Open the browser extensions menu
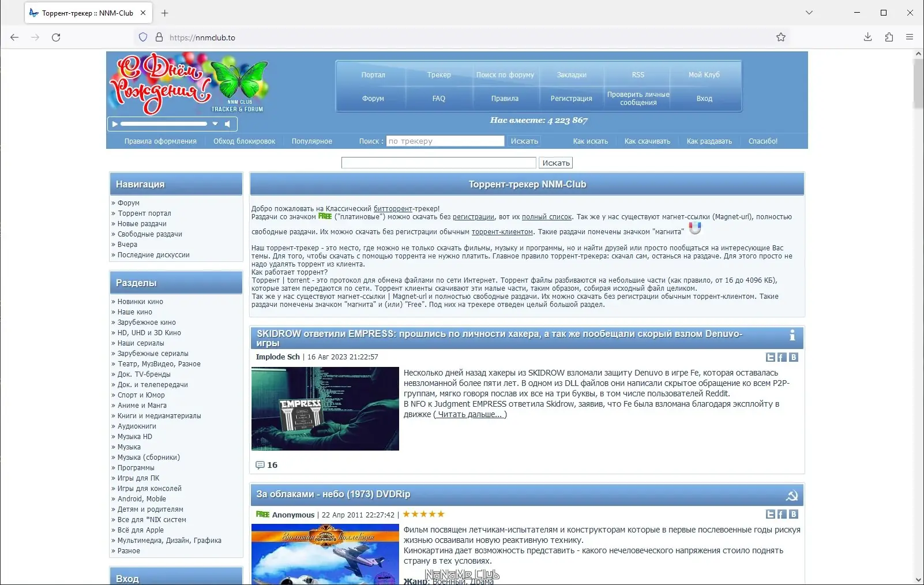 (889, 37)
